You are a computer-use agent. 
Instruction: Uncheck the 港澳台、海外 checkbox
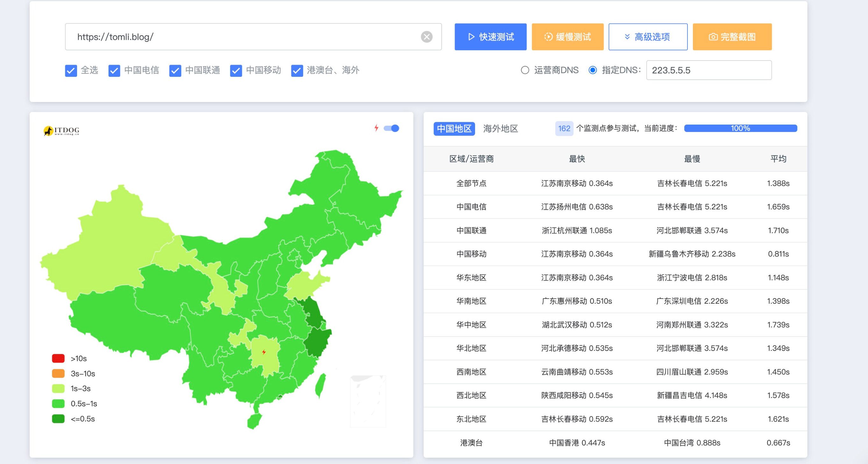pos(297,70)
